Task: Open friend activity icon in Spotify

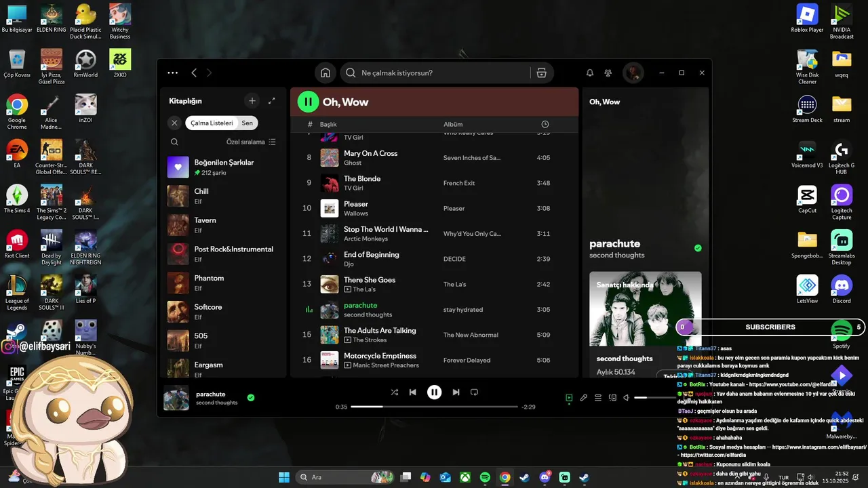Action: 608,73
